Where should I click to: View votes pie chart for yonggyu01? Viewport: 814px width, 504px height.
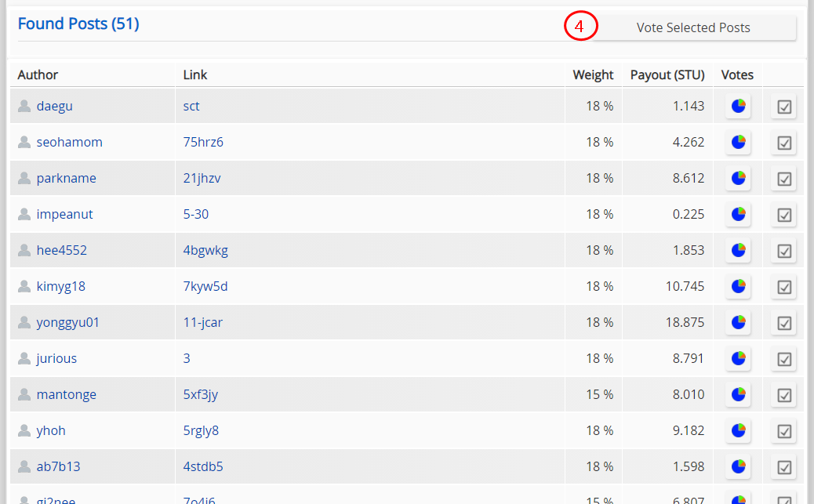coord(738,322)
